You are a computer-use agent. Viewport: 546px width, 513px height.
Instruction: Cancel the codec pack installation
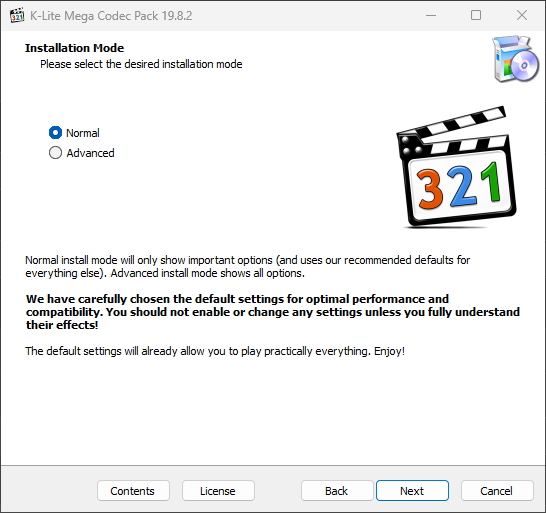497,491
